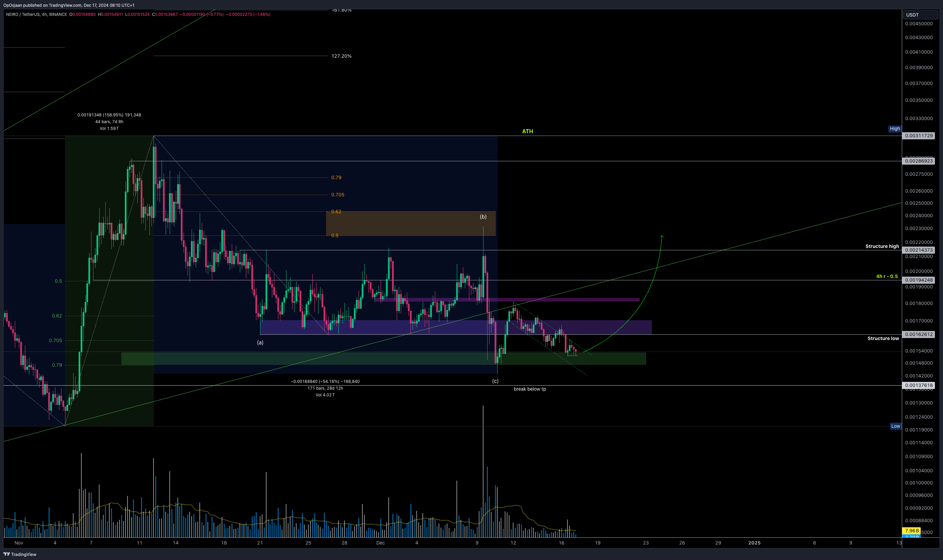Click the Dec date on time axis

click(380, 543)
